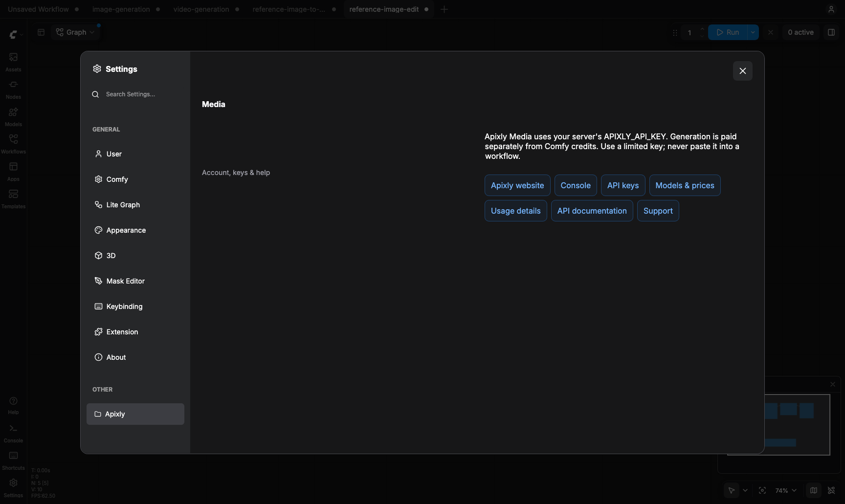This screenshot has height=504, width=845.
Task: Open the Assets sidebar panel
Action: [13, 62]
